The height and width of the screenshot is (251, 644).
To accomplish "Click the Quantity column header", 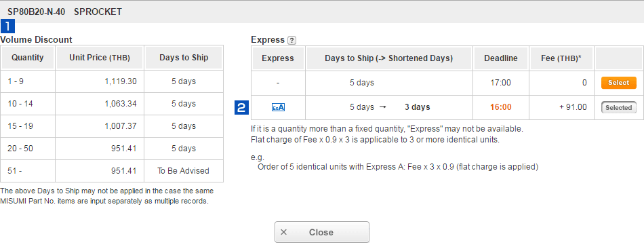I will [x=28, y=58].
